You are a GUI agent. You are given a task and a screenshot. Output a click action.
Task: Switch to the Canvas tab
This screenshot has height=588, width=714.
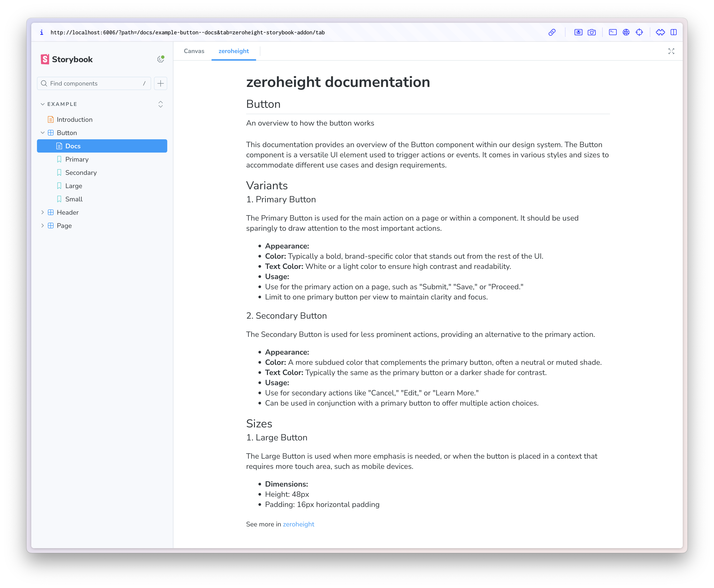coord(194,51)
